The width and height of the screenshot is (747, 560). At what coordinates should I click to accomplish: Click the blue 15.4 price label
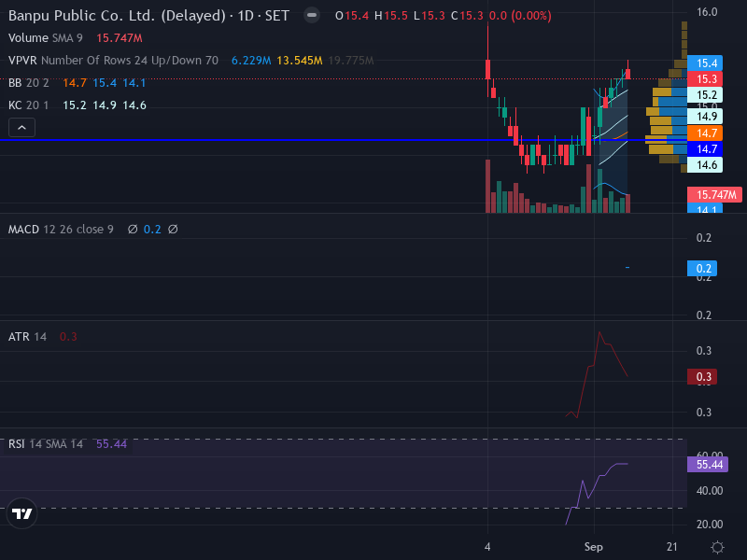[705, 63]
